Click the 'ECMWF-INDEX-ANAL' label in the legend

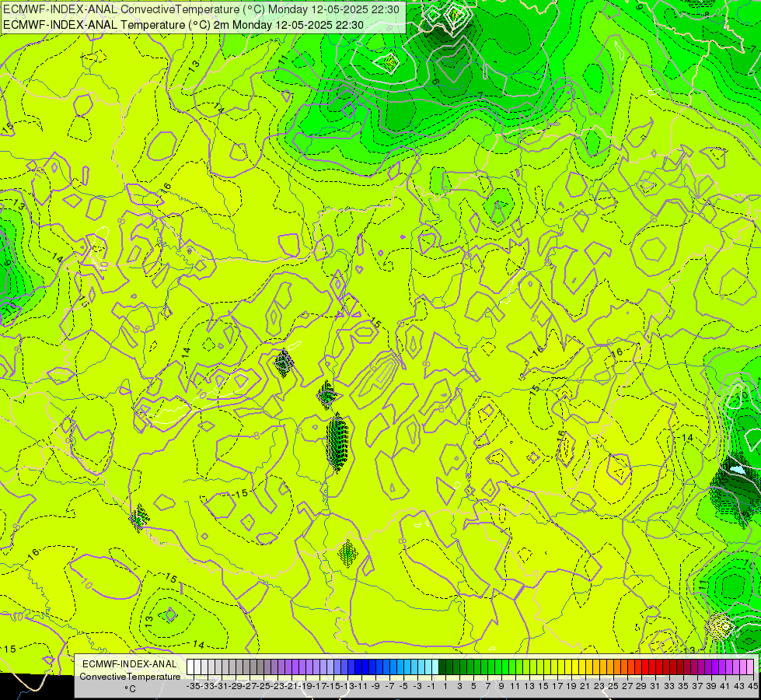pos(130,664)
